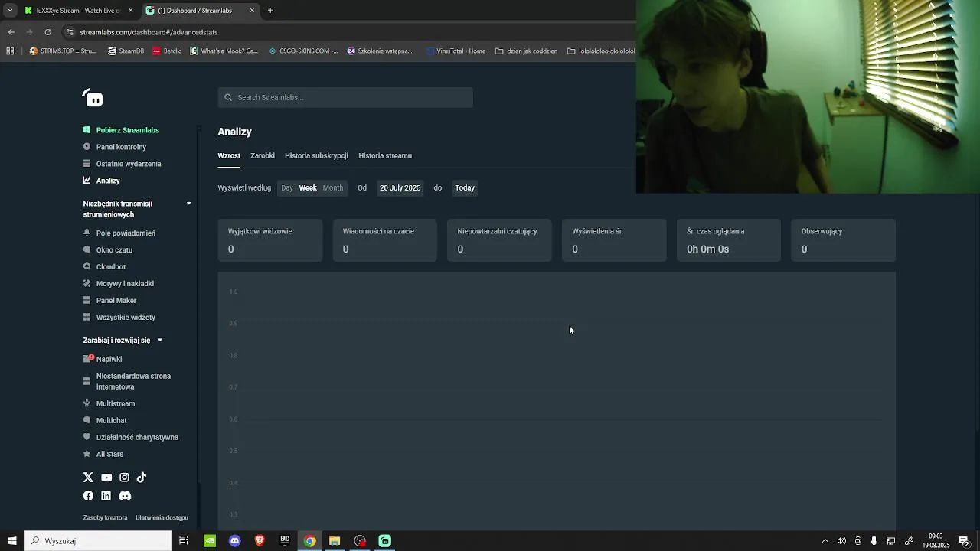This screenshot has height=551, width=980.
Task: Open the SteamDB bookmark
Action: tap(126, 51)
